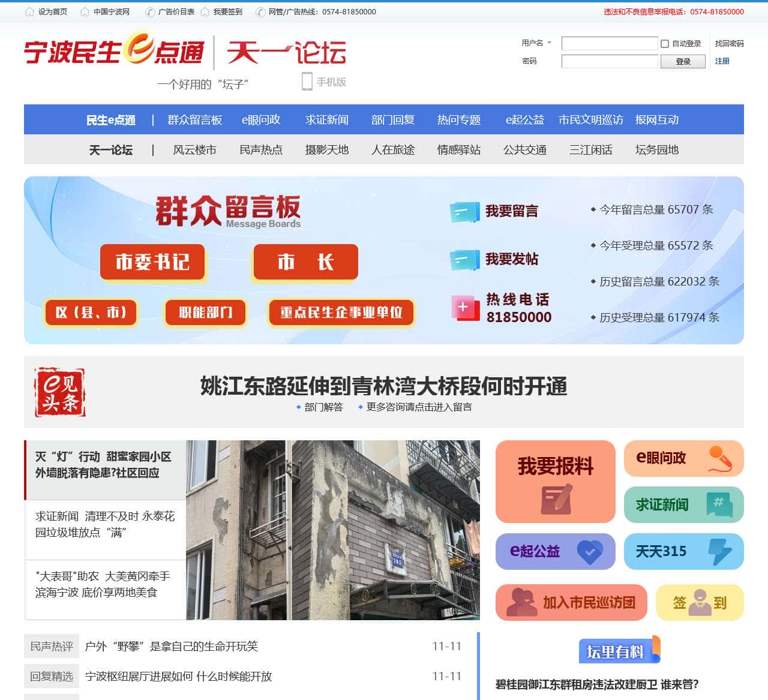Click the 签到 sign-in icon
Image resolution: width=768 pixels, height=700 pixels.
pos(699,602)
